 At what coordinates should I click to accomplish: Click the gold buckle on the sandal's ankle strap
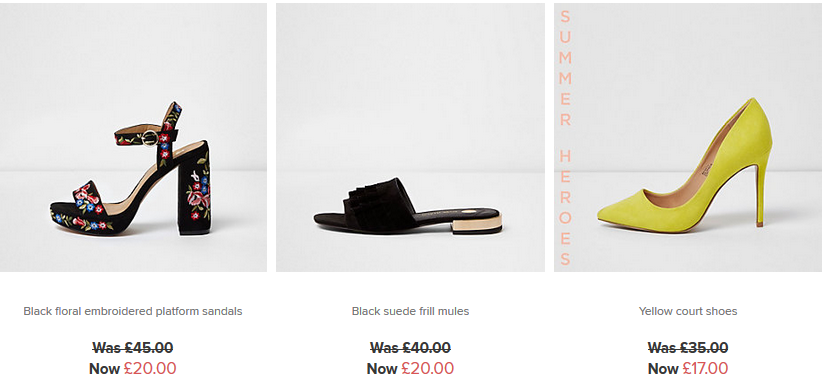tap(150, 138)
